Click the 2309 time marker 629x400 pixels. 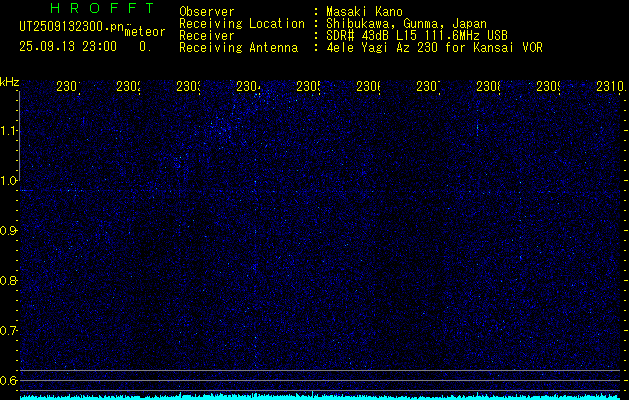tap(548, 86)
